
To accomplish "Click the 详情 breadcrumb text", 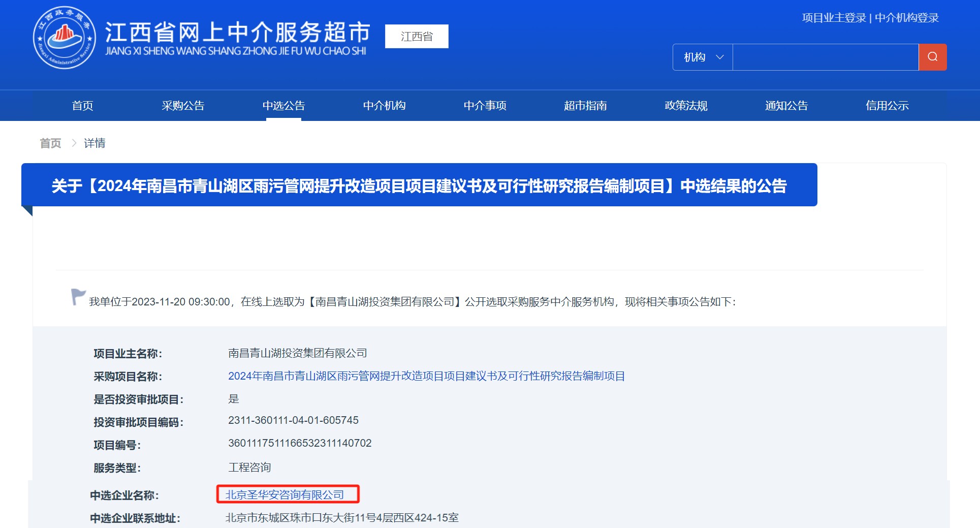I will point(94,143).
